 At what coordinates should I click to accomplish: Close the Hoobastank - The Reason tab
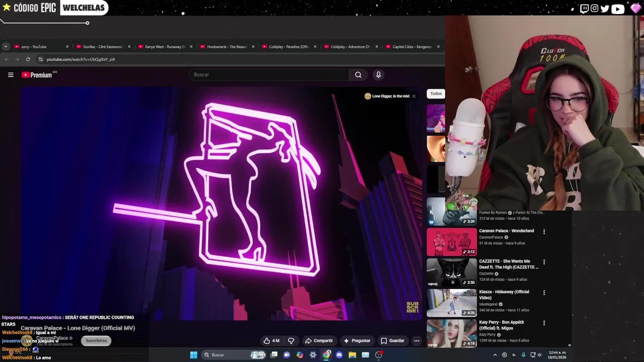253,47
